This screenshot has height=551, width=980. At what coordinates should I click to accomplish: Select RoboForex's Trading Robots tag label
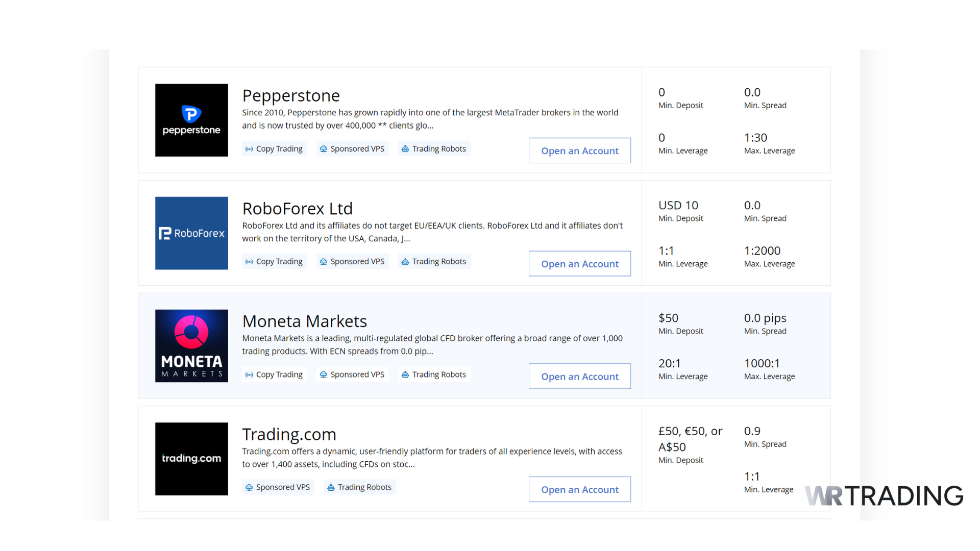pyautogui.click(x=439, y=261)
